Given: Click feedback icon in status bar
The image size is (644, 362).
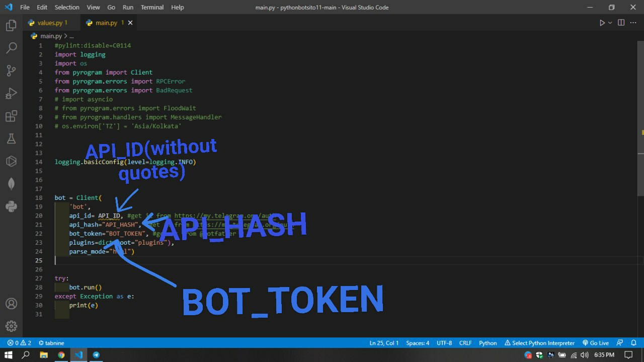Looking at the screenshot, I should click(620, 343).
